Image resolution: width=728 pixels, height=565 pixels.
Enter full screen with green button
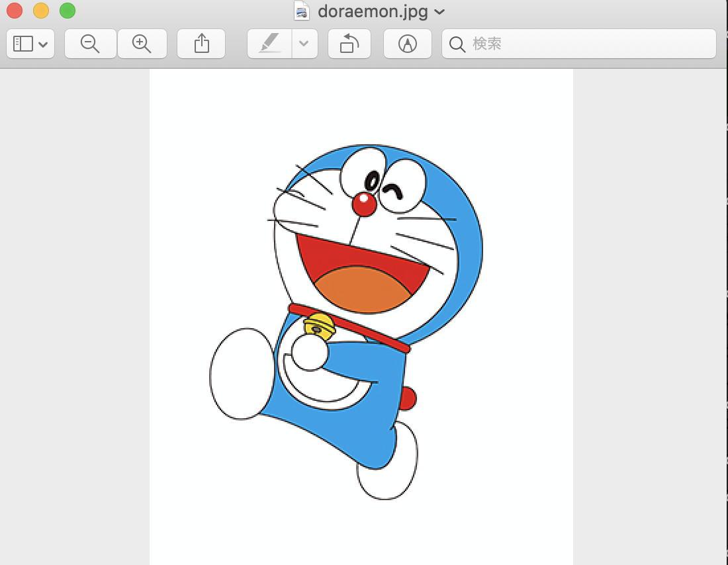pos(68,11)
